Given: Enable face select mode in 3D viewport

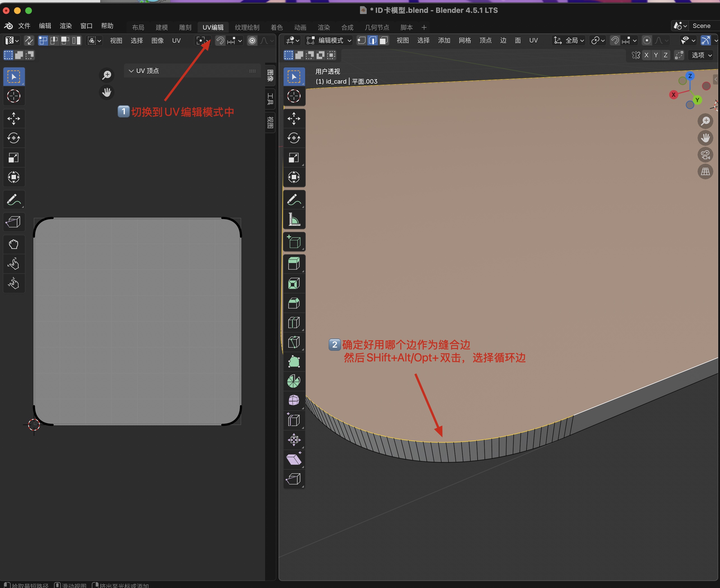Looking at the screenshot, I should click(x=384, y=41).
